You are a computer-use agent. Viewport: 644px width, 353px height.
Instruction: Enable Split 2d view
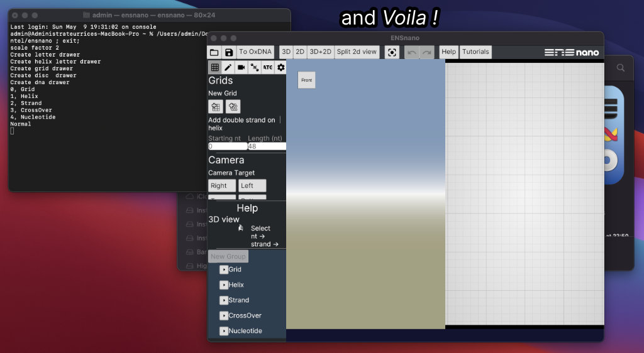pyautogui.click(x=357, y=52)
